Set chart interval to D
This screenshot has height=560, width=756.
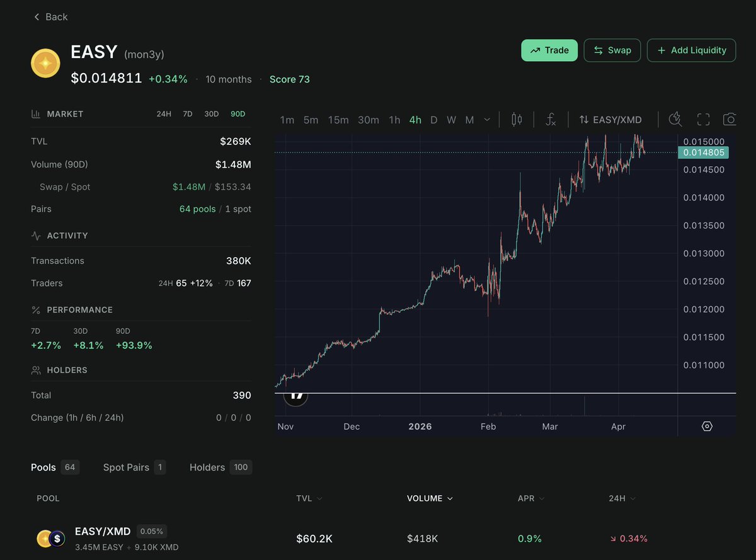[433, 120]
